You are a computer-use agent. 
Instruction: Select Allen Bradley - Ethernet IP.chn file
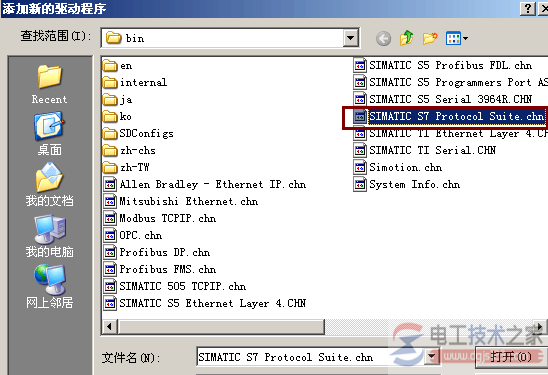[x=205, y=185]
